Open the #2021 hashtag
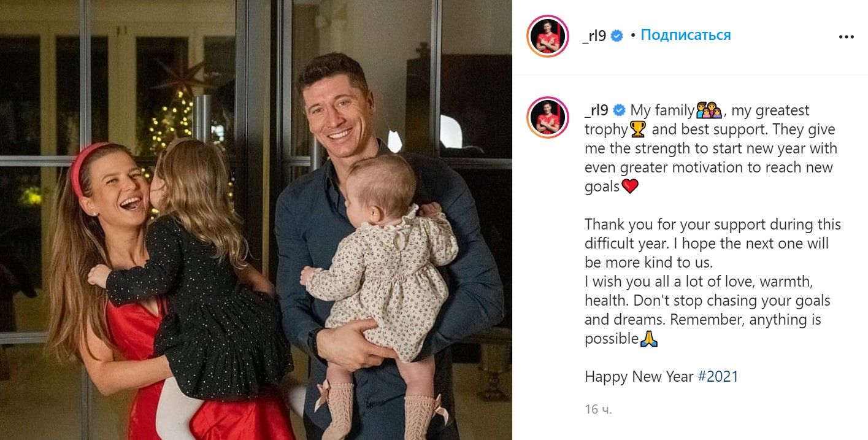 pos(718,376)
